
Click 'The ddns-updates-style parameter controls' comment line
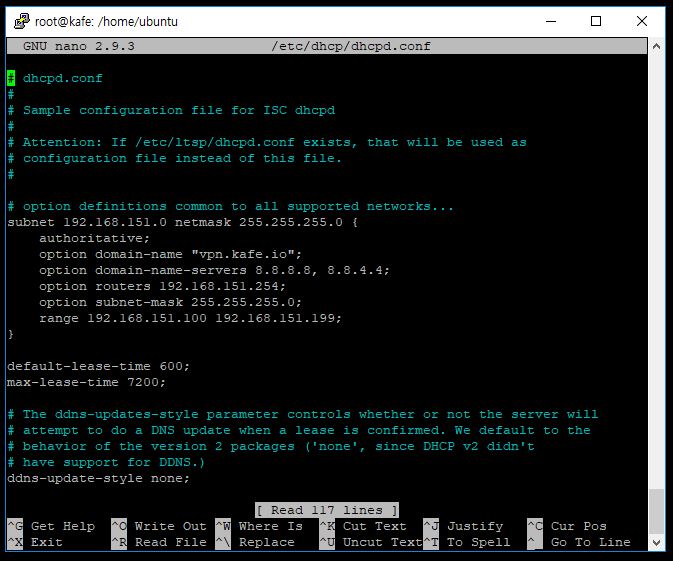click(x=303, y=415)
